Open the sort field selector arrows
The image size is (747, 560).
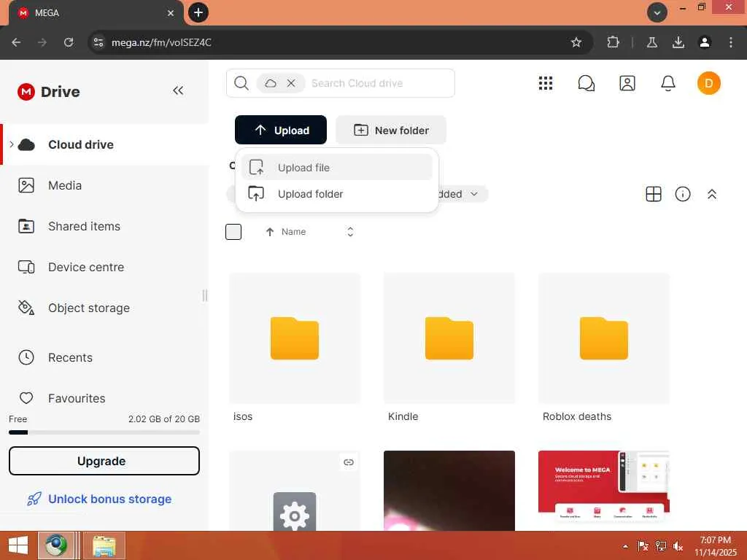tap(350, 232)
